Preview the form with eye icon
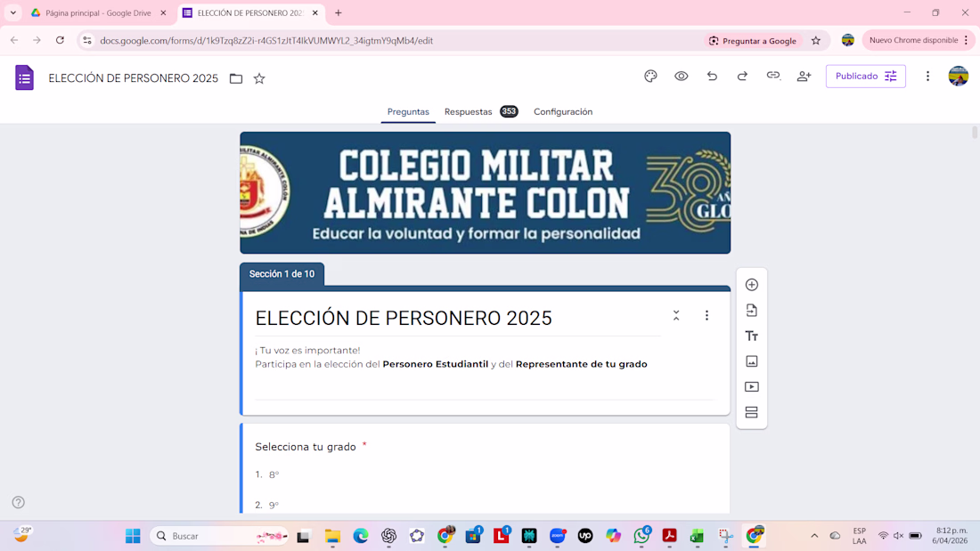 click(x=682, y=77)
